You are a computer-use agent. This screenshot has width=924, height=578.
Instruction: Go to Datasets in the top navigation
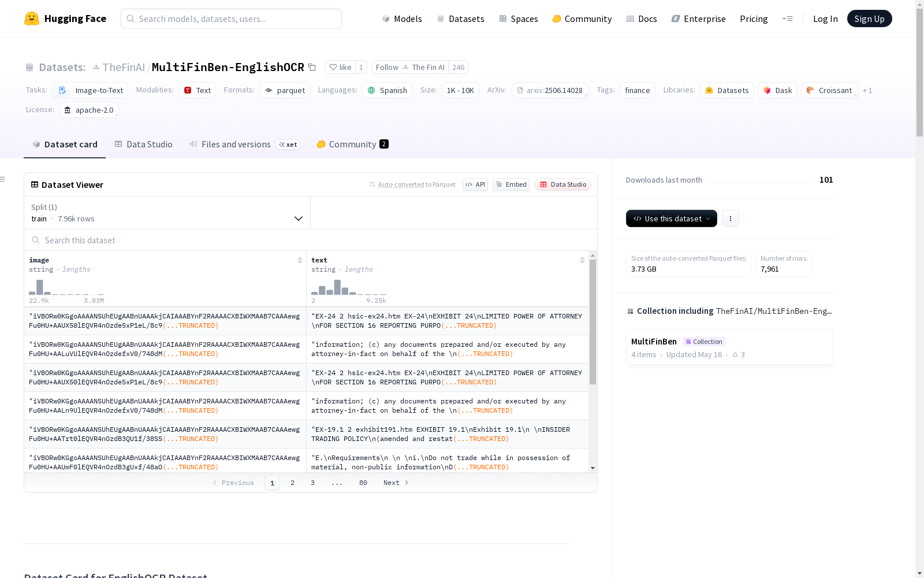460,18
